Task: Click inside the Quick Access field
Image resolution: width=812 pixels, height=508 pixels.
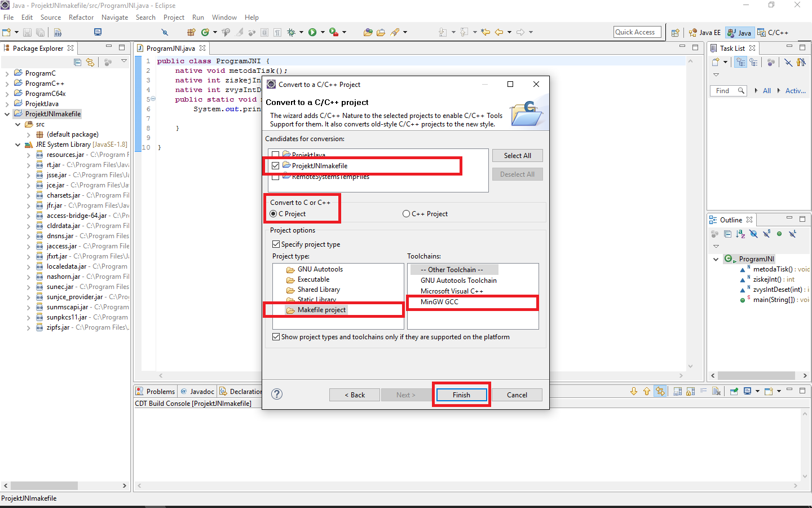Action: 637,32
